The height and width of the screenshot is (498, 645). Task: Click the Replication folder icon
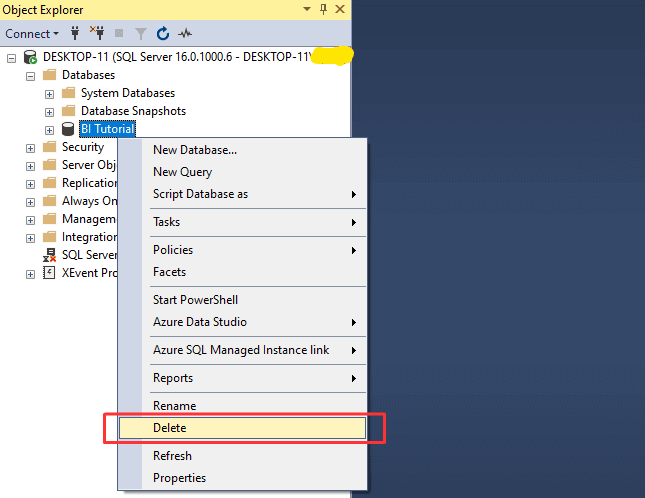[49, 183]
